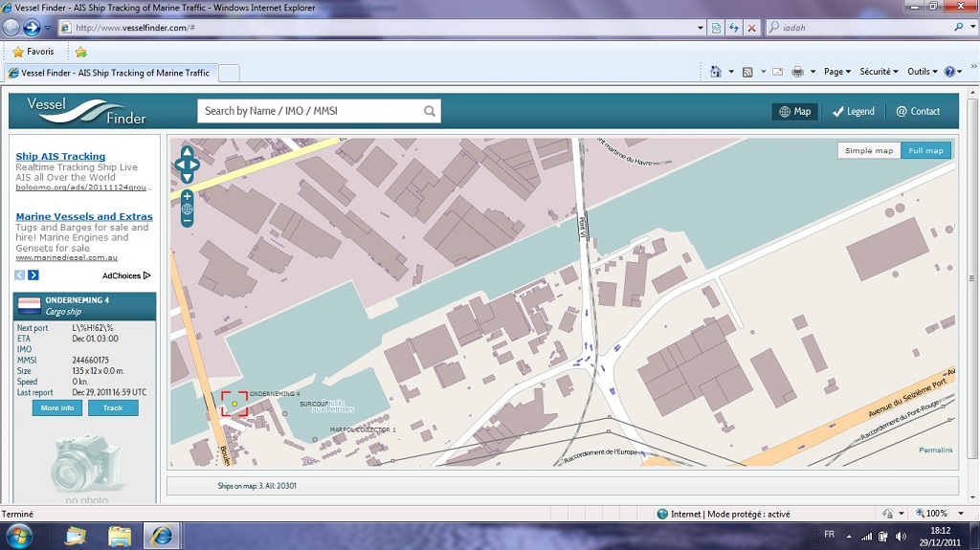Open the Page dropdown menu
This screenshot has height=550, width=980.
[837, 72]
